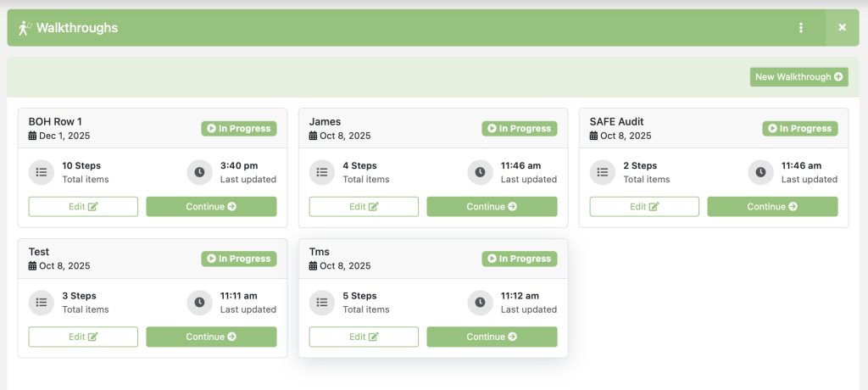Click the calendar icon beside Dec 1, 2025

(x=33, y=136)
